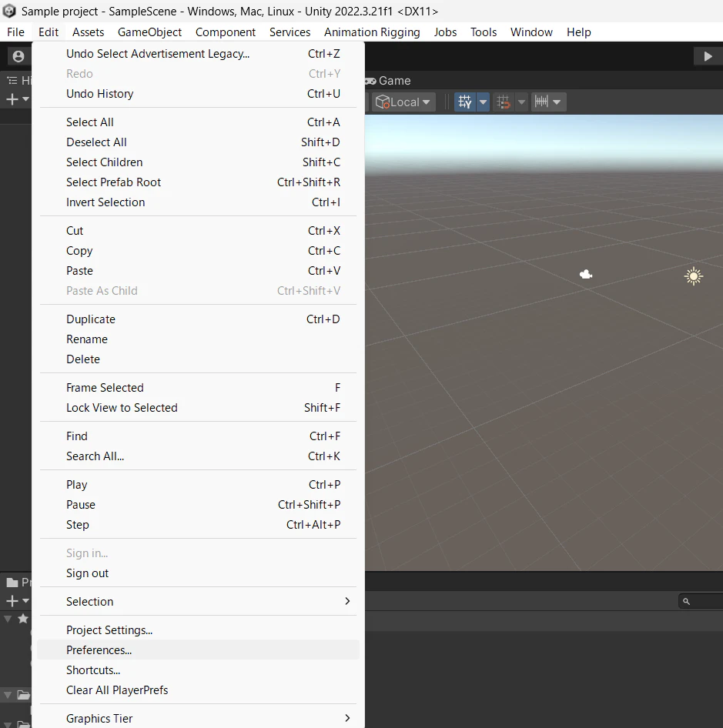Open the Local handle rotation dropdown

click(403, 102)
